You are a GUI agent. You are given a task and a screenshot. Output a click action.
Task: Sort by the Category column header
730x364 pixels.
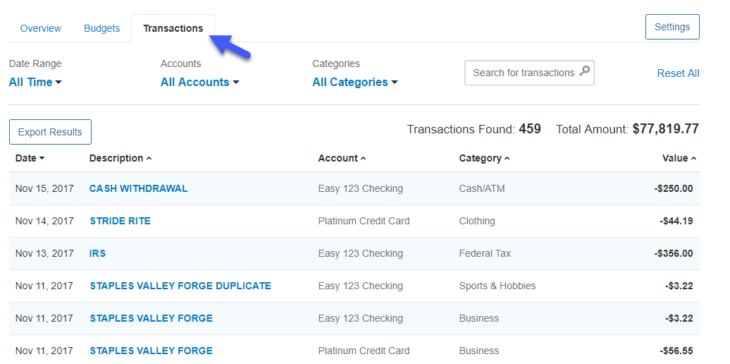[x=484, y=158]
